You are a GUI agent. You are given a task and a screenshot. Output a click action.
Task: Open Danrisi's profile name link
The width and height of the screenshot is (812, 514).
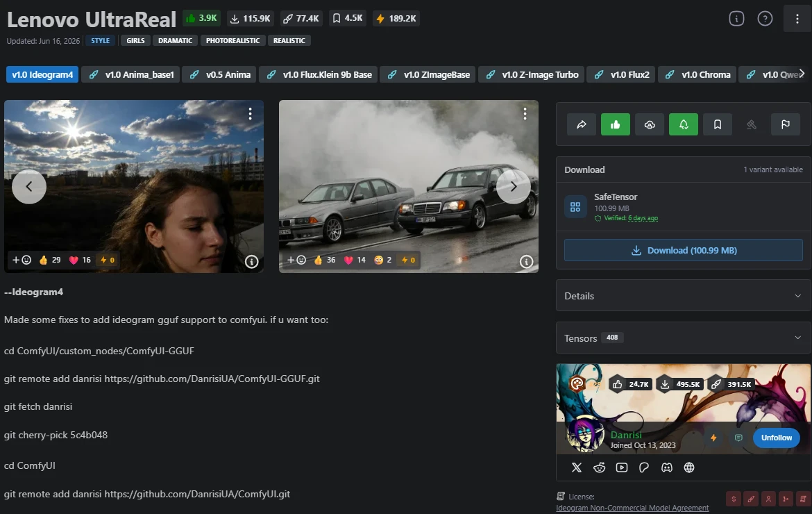point(626,436)
